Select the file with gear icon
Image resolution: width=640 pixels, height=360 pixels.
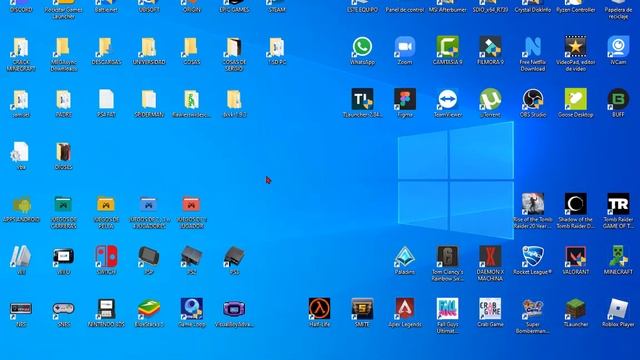pos(21,152)
